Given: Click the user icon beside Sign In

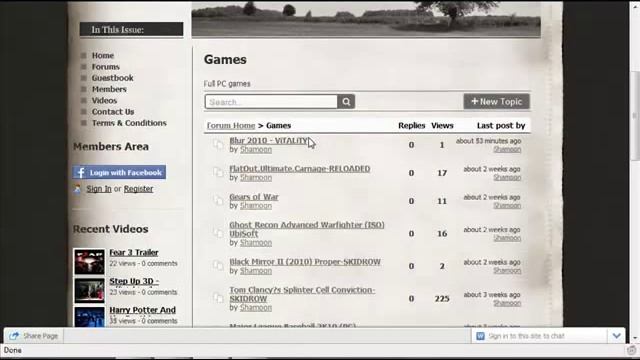Looking at the screenshot, I should click(77, 189).
